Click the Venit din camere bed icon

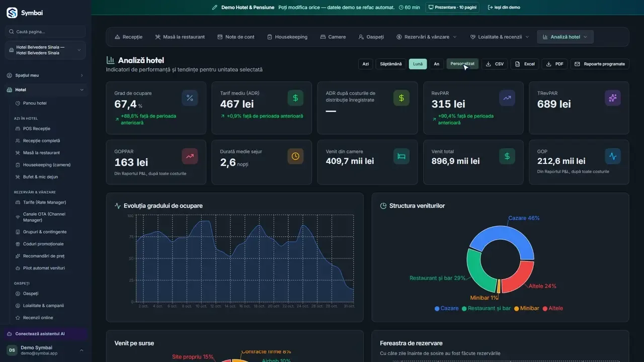click(x=401, y=156)
